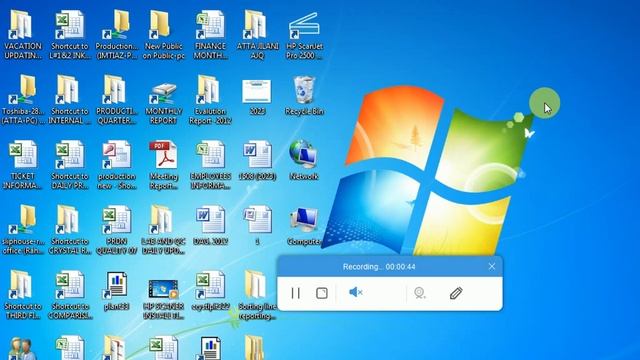This screenshot has width=640, height=360.
Task: Toggle the webcam icon in recorder
Action: (x=420, y=293)
